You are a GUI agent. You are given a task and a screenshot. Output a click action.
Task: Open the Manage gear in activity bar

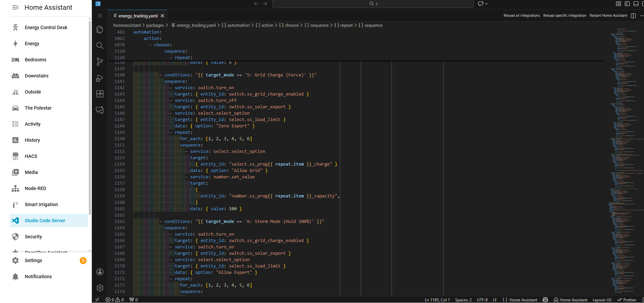coord(100,288)
